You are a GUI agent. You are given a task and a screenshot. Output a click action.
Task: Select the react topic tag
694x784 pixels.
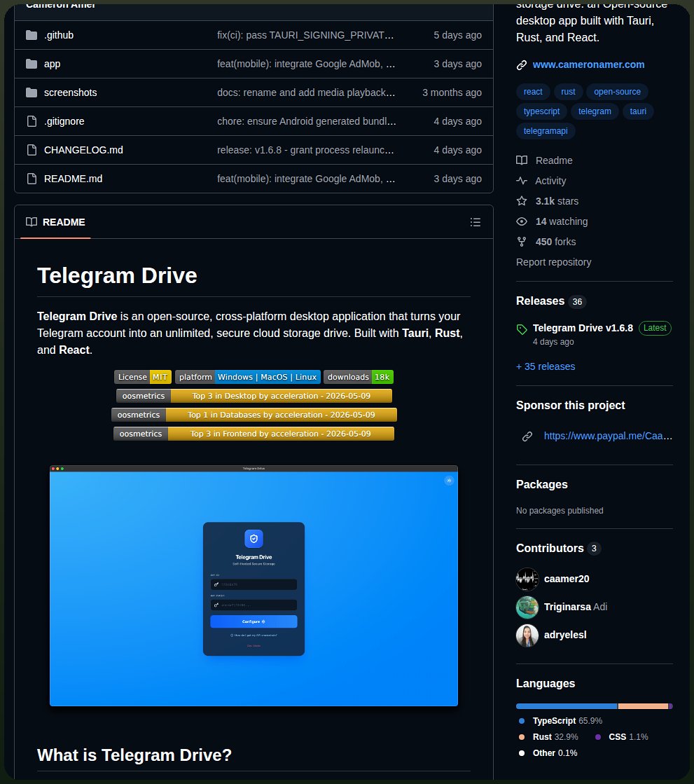pos(533,92)
